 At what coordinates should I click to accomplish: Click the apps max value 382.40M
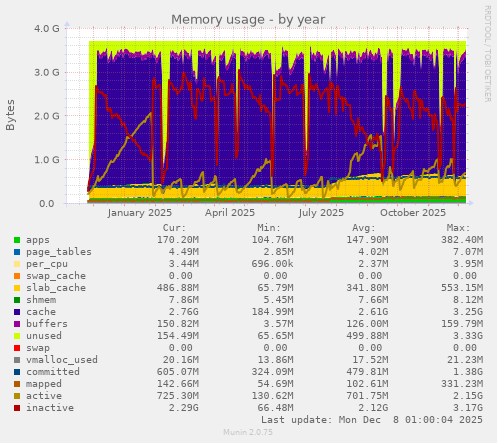[462, 240]
